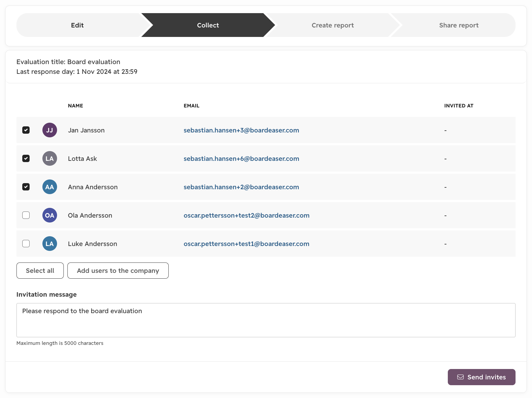Click the LA avatar beside Luke Andersson
This screenshot has width=532, height=398.
click(x=50, y=244)
